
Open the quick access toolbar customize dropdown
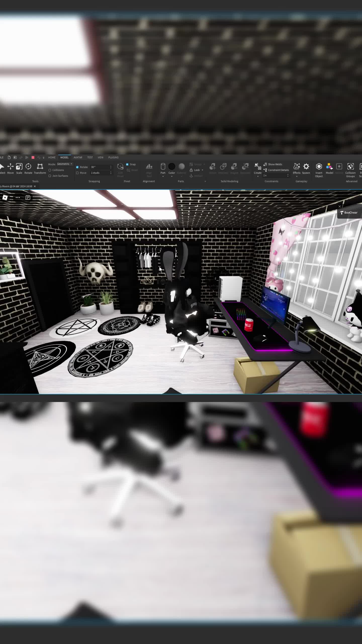[x=43, y=157]
